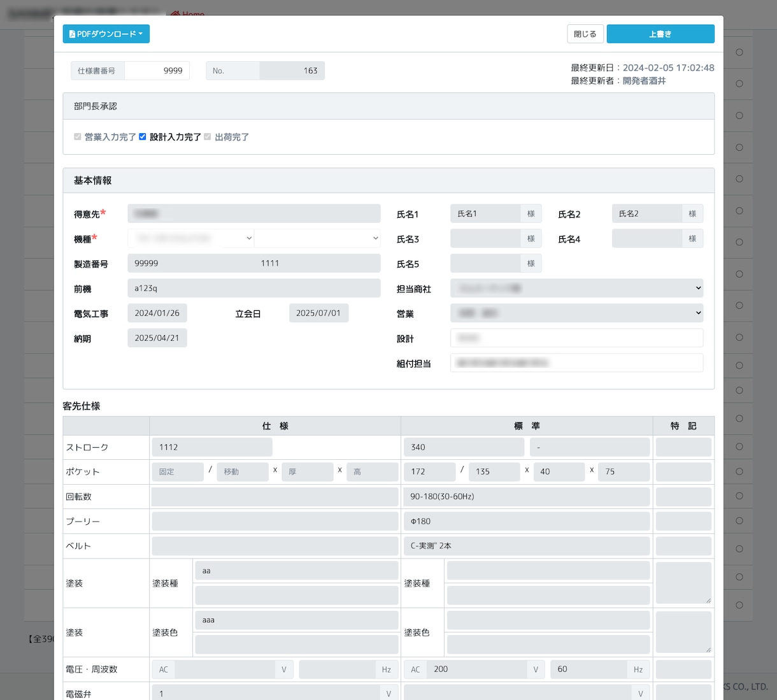Click the 得意先 input field
Image resolution: width=777 pixels, height=700 pixels.
click(254, 213)
